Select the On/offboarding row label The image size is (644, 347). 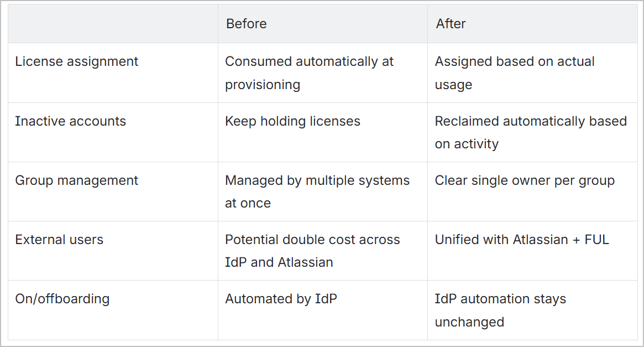[x=62, y=299]
